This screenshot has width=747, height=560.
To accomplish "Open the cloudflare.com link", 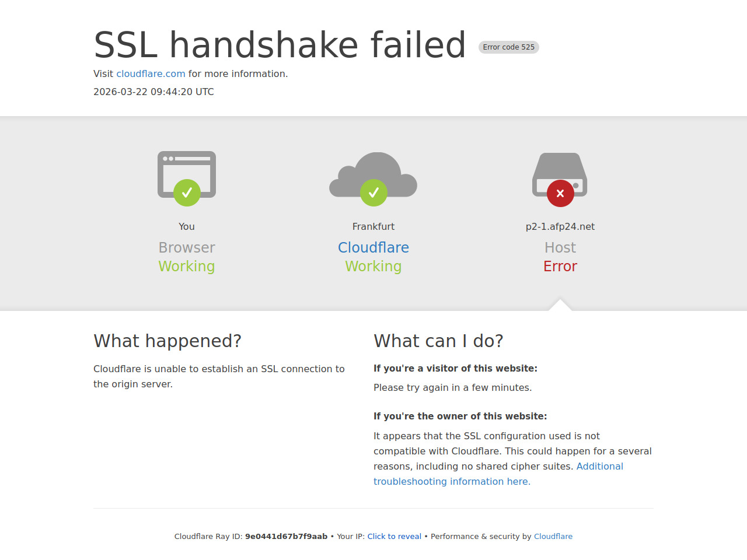I will pyautogui.click(x=151, y=74).
